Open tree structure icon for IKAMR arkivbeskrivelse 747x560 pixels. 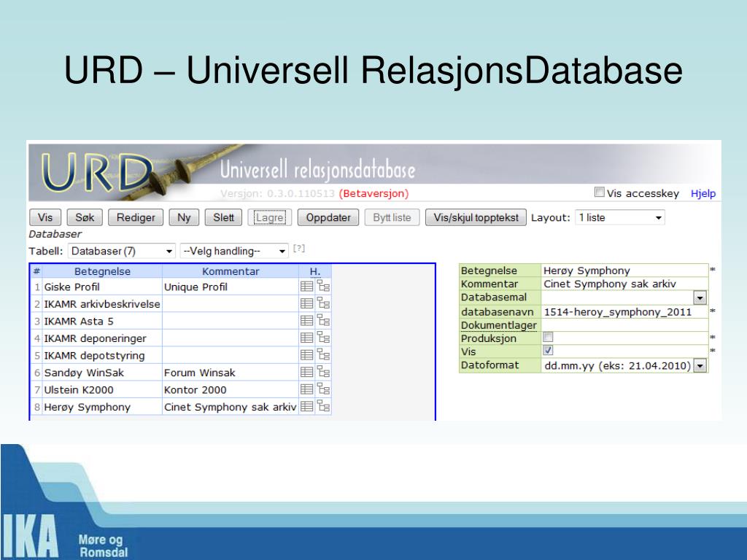click(323, 303)
